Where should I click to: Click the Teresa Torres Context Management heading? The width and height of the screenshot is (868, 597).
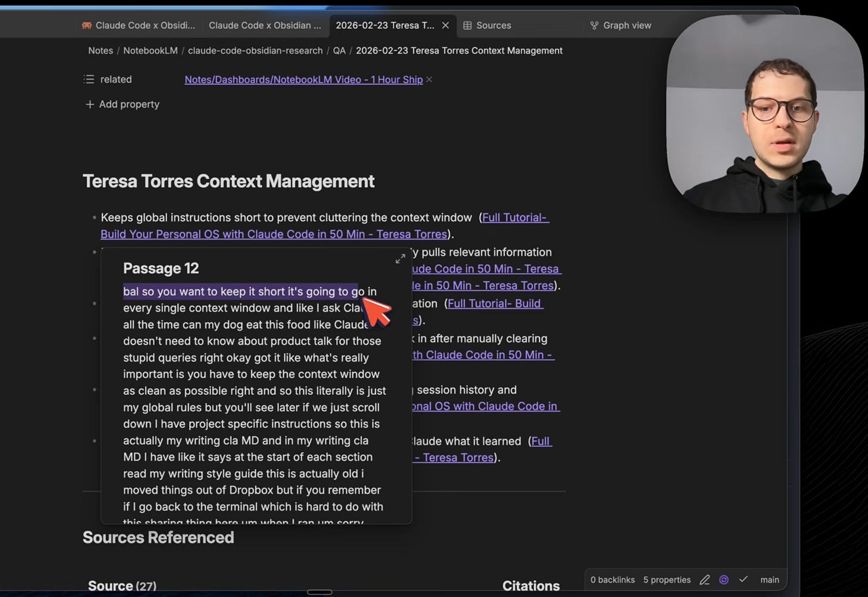point(228,181)
